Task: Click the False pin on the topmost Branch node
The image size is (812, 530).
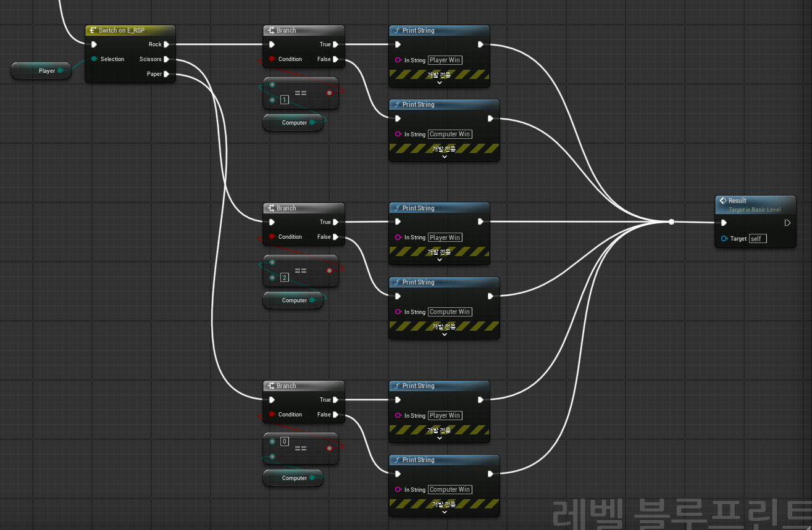Action: (x=336, y=59)
